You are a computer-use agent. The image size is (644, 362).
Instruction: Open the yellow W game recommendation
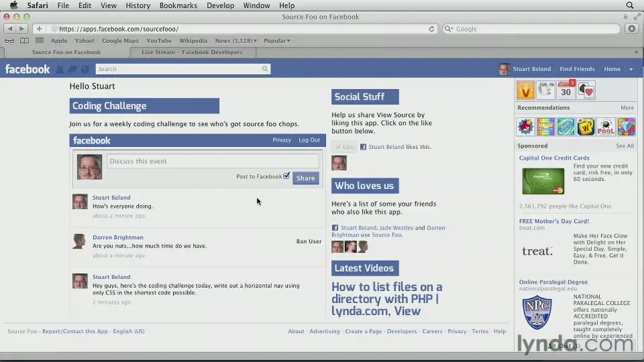click(x=586, y=127)
